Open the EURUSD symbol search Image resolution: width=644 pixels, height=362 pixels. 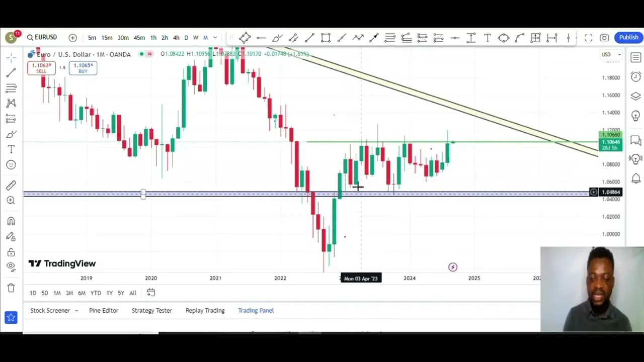pyautogui.click(x=42, y=38)
